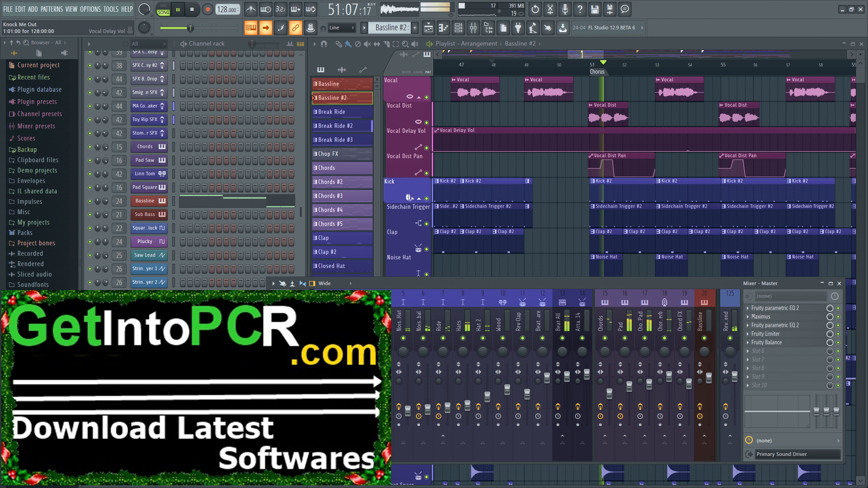Render the project as audio file icon
This screenshot has width=868, height=488.
tap(610, 9)
